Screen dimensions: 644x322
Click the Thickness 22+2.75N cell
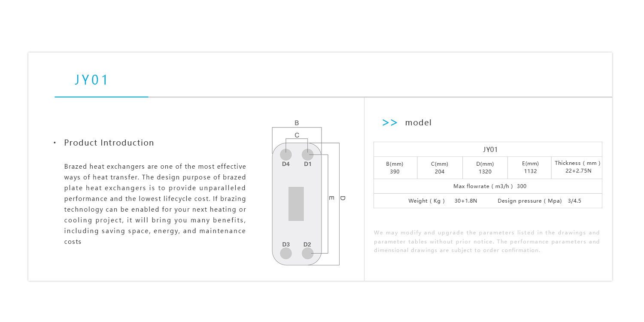(577, 167)
